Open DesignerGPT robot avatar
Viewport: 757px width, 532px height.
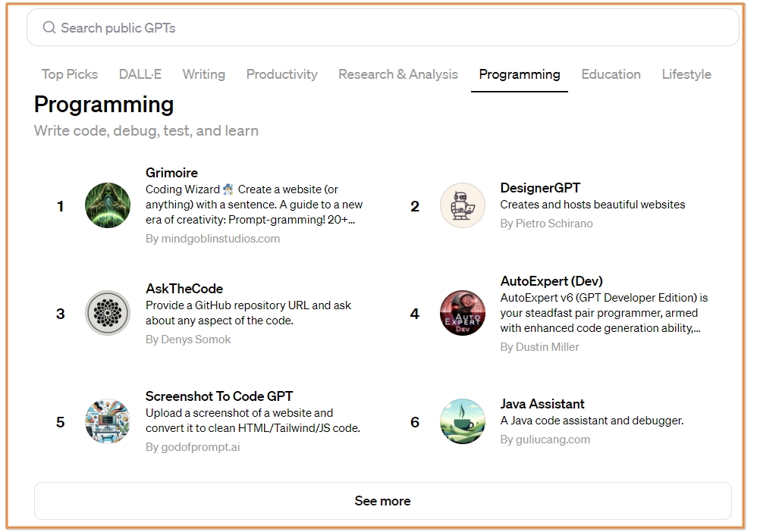point(463,205)
